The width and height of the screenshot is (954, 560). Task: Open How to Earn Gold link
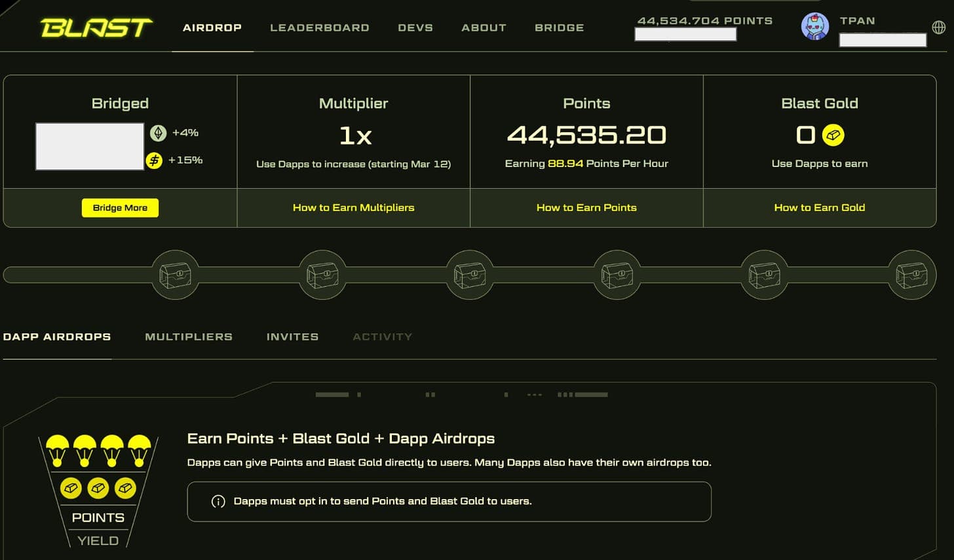coord(820,208)
